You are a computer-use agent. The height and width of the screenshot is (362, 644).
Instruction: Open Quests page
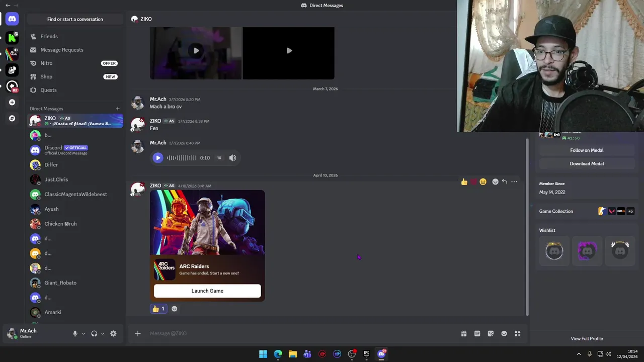point(75,90)
